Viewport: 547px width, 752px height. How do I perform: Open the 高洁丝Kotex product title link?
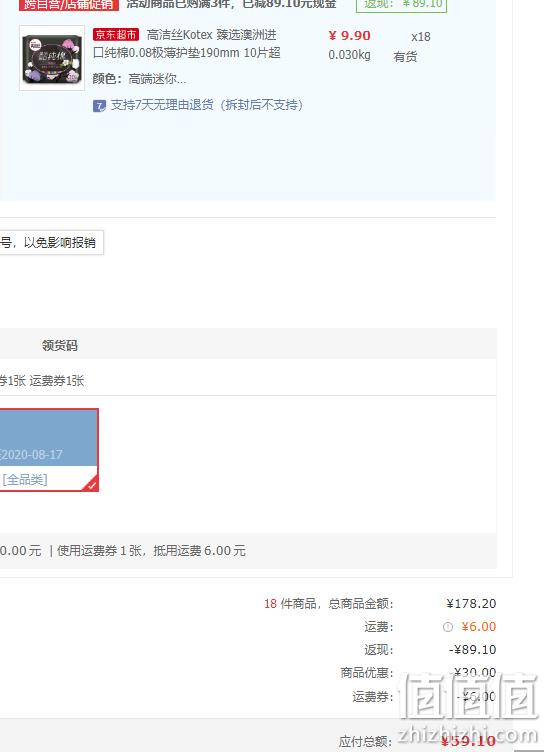tap(187, 44)
